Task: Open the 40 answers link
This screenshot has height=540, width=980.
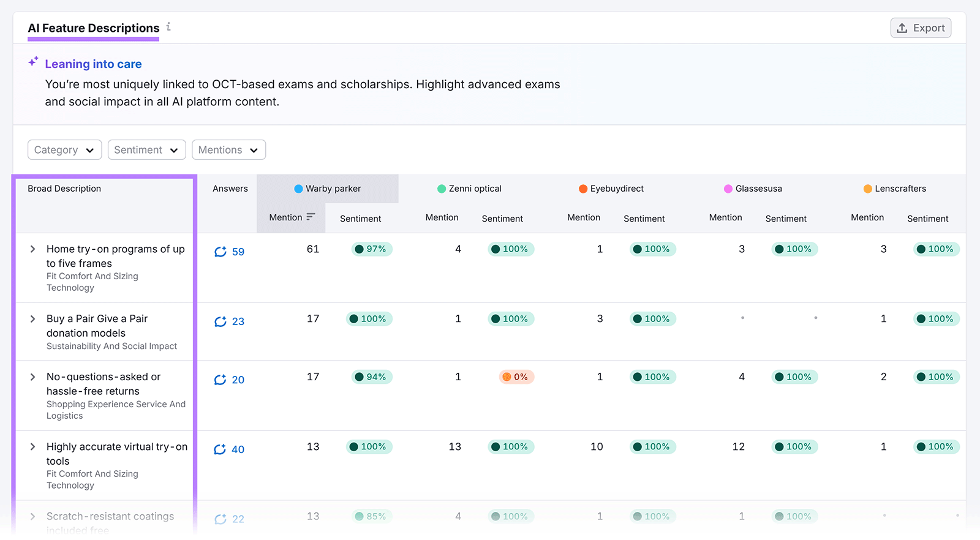Action: coord(238,449)
